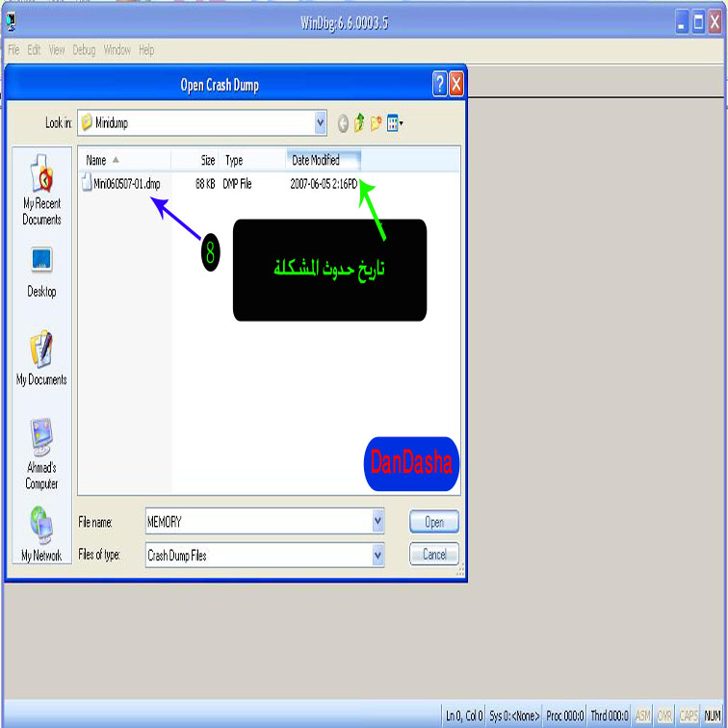Click the 2007-06-05 date modified cell
The width and height of the screenshot is (728, 728).
325,184
